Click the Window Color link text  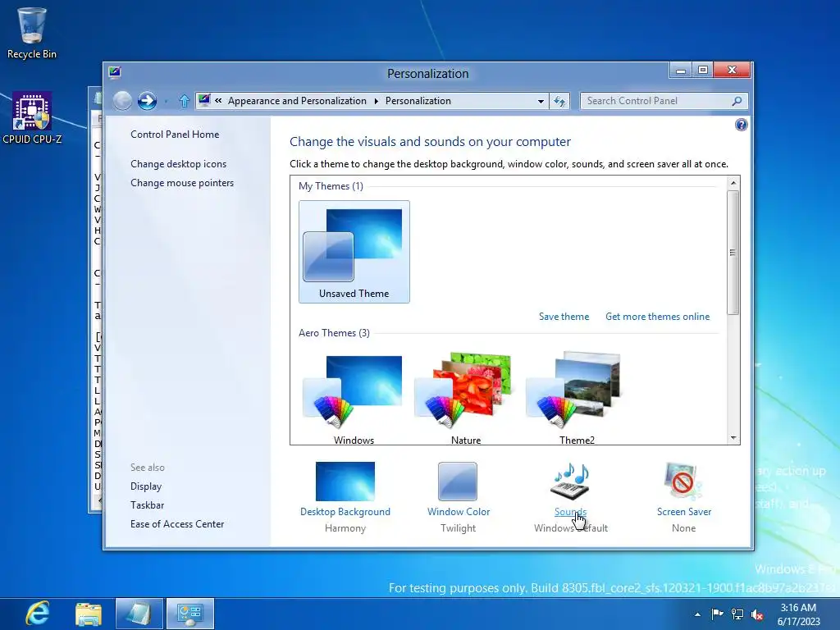(459, 512)
